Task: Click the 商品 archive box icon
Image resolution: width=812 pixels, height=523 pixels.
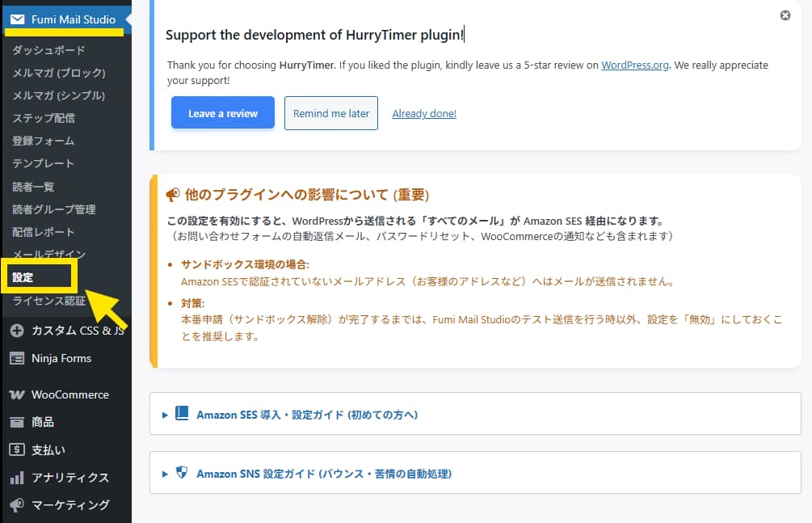Action: pyautogui.click(x=17, y=422)
